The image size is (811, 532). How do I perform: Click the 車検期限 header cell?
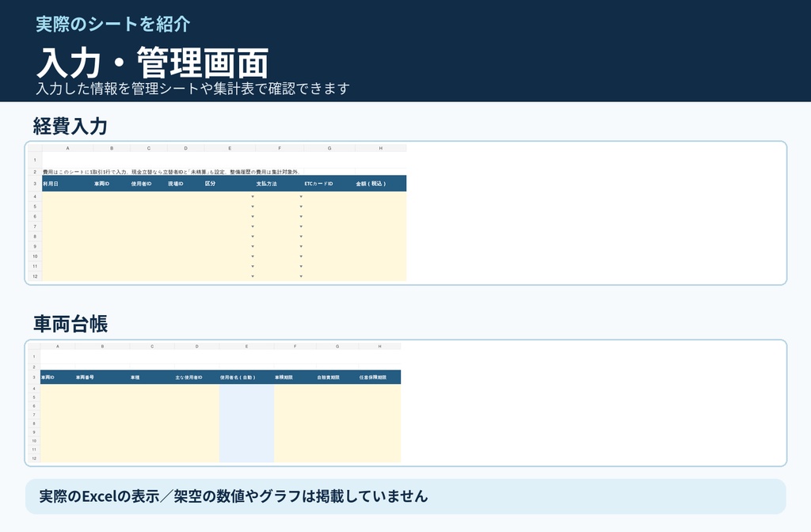(295, 378)
